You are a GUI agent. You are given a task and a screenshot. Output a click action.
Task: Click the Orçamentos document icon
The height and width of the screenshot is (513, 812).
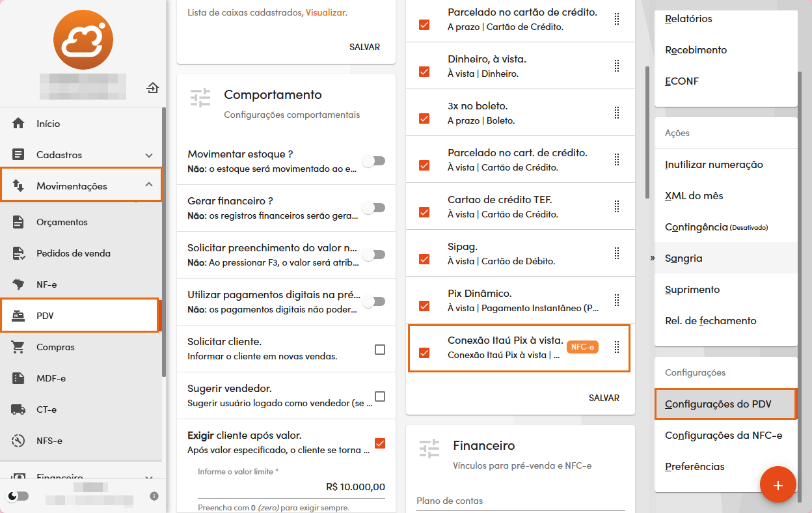coord(18,222)
